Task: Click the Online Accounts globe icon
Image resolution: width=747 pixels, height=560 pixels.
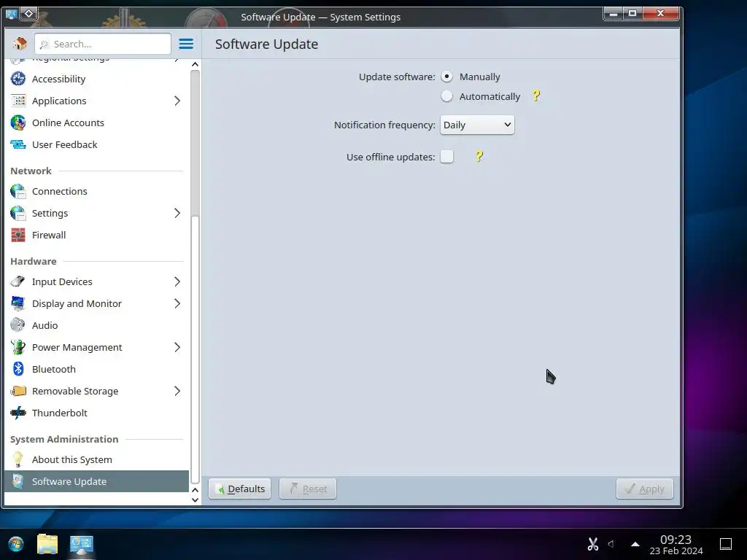Action: (x=18, y=122)
